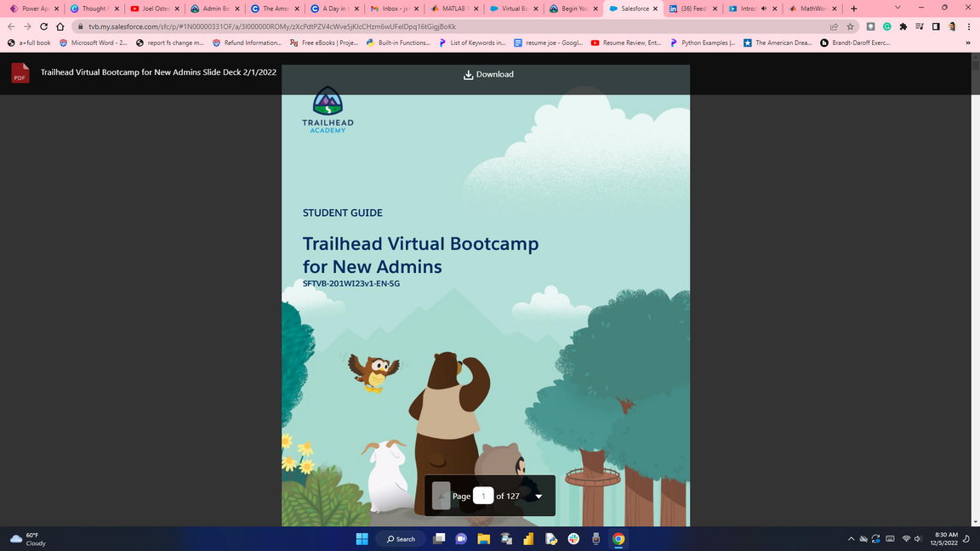Open the 'Python Examples' bookmark
The height and width of the screenshot is (551, 980).
coord(703,43)
